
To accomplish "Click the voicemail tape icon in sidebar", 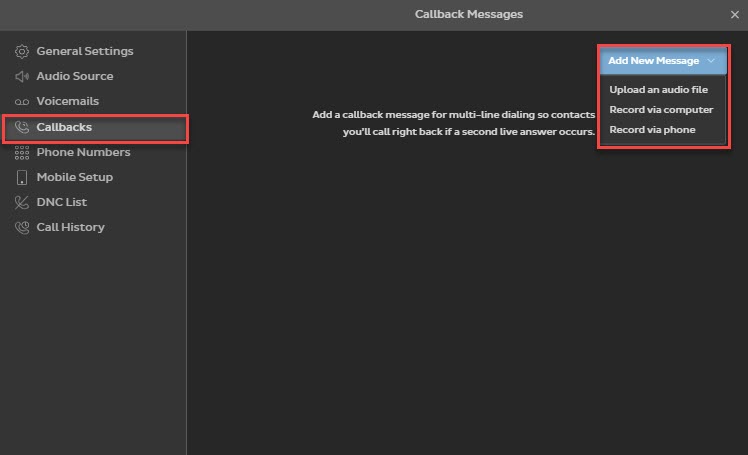I will [22, 102].
